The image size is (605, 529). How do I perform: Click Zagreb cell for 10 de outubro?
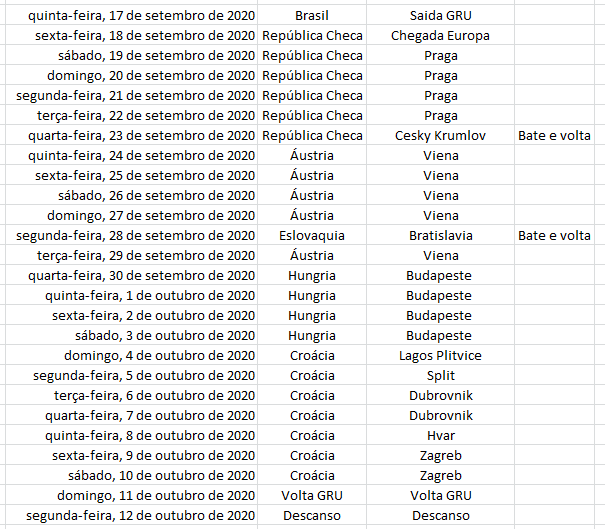click(440, 476)
